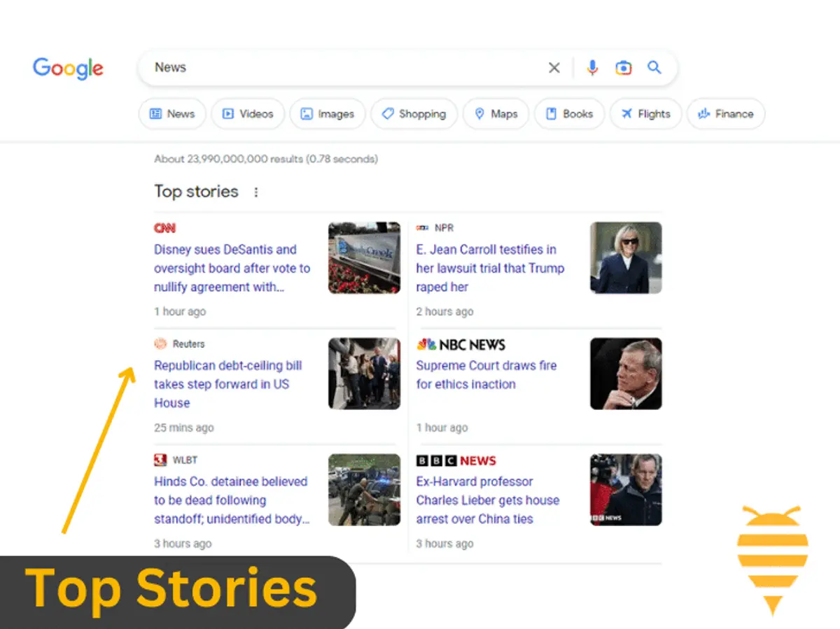
Task: Switch to the Books filter tab
Action: (x=569, y=114)
